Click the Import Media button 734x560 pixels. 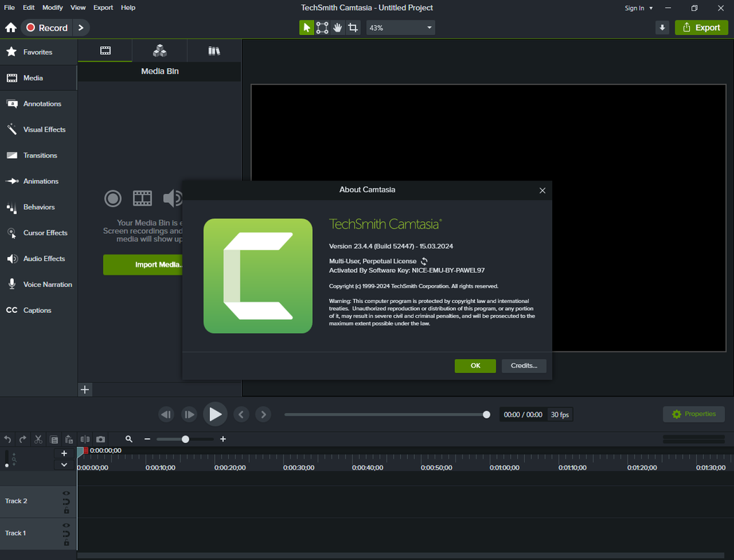[x=143, y=265]
